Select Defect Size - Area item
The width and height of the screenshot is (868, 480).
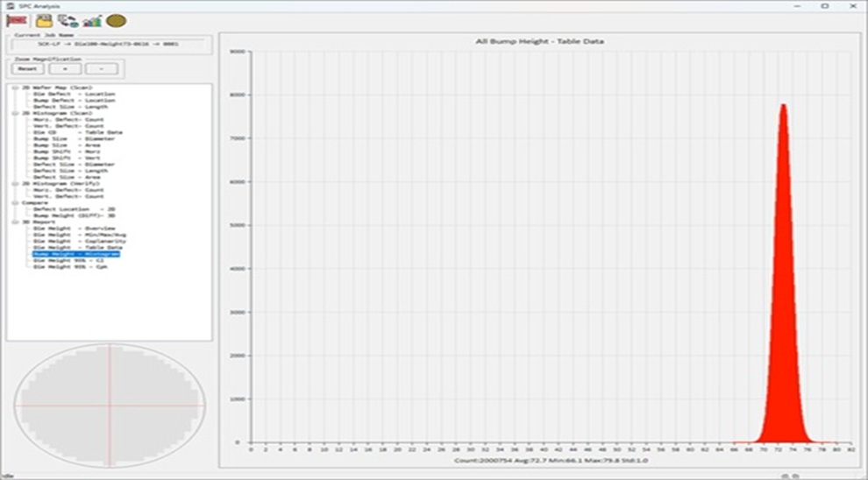tap(67, 177)
